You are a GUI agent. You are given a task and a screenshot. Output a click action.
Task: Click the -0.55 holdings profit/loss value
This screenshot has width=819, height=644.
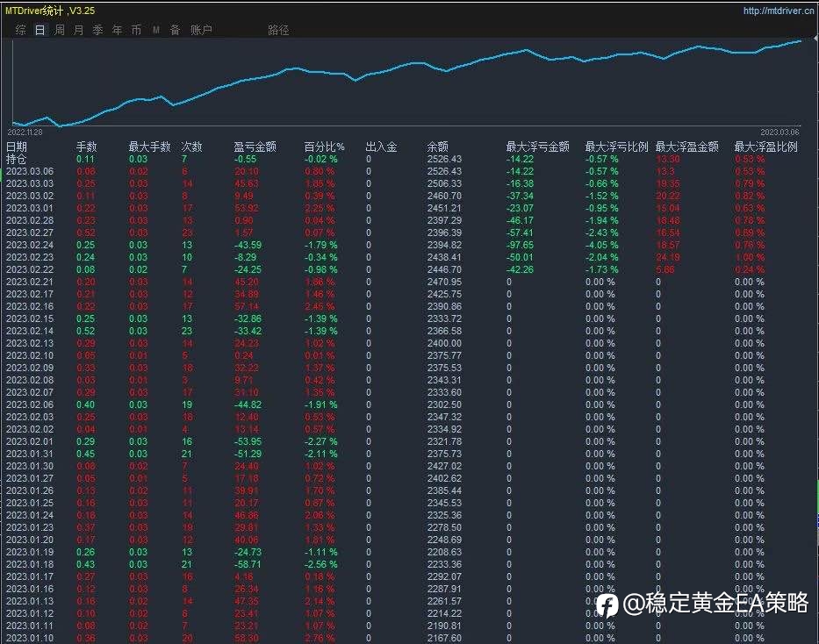point(245,159)
